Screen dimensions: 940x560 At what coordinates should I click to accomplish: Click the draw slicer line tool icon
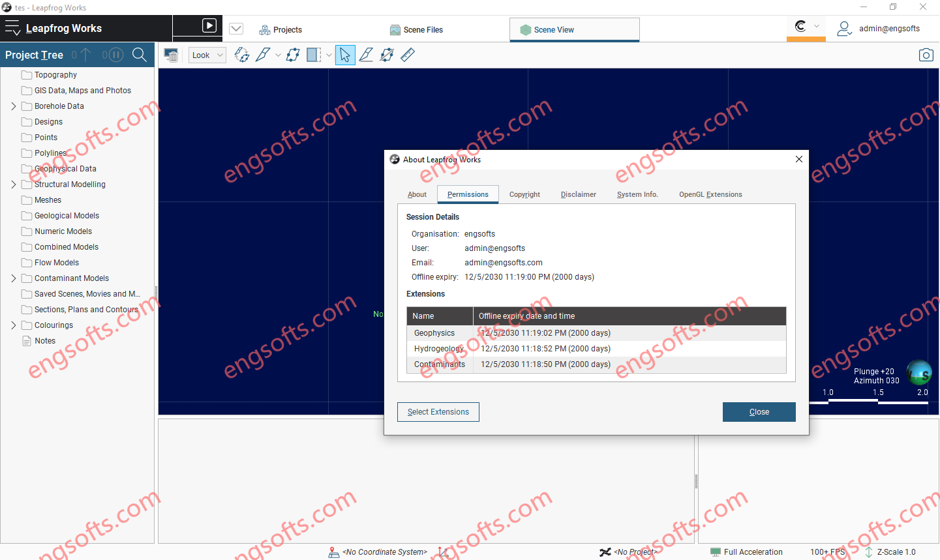pos(263,55)
